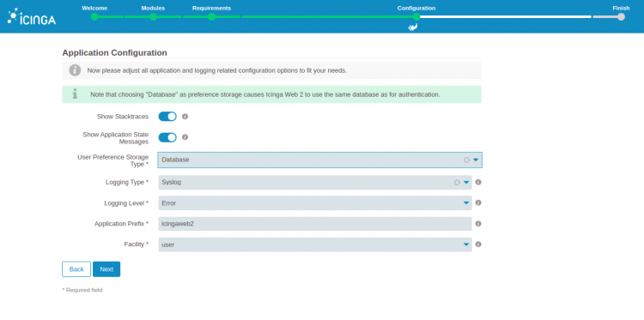Screen dimensions: 644x320
Task: Open the Logging Type dropdown showing Syslog
Action: (315, 182)
